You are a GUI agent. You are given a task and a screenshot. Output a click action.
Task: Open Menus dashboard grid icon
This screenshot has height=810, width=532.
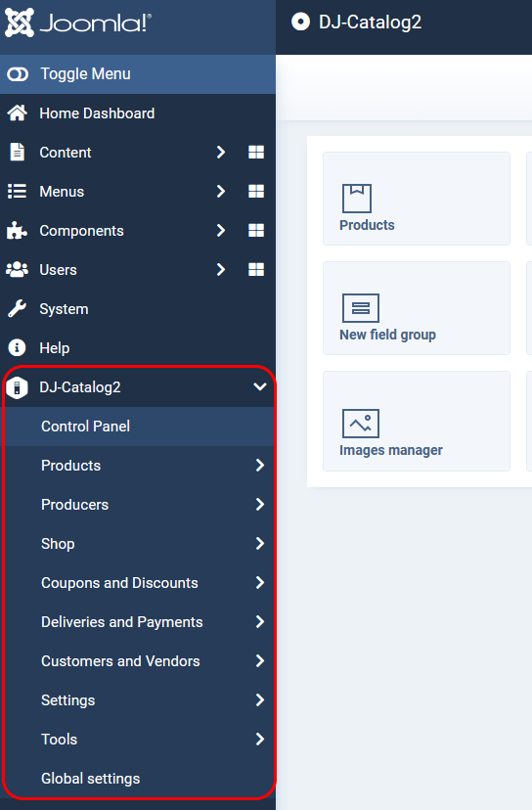256,191
